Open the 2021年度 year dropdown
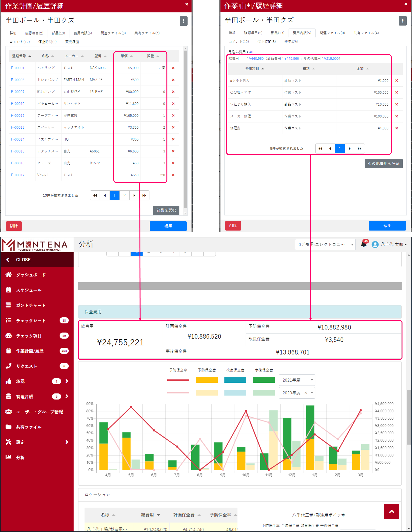Viewport: 412px width, 532px height. point(297,380)
